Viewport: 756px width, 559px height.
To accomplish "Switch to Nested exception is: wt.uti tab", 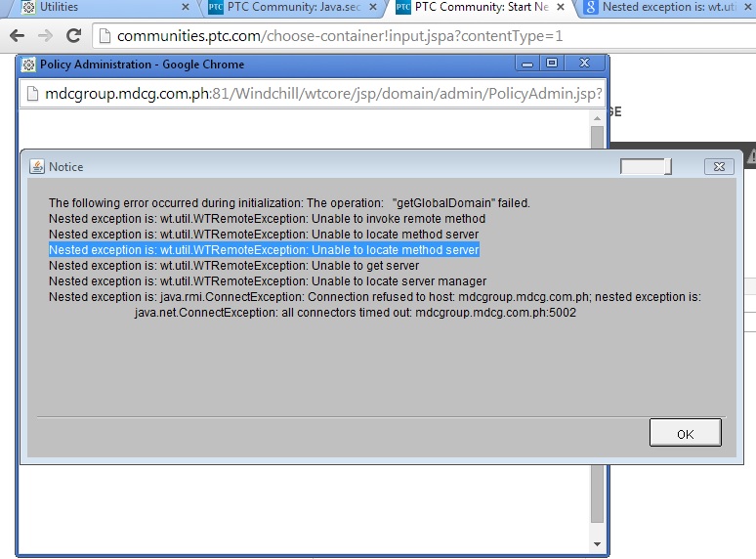I will [668, 7].
